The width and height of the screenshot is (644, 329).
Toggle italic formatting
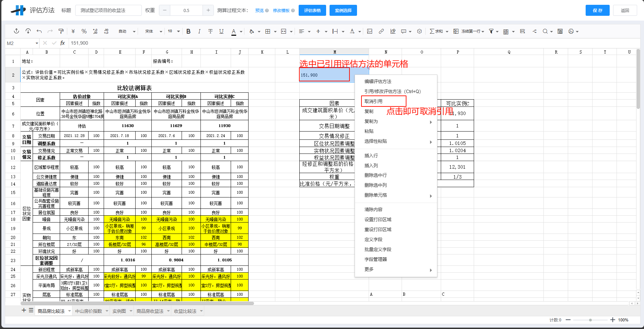(199, 31)
